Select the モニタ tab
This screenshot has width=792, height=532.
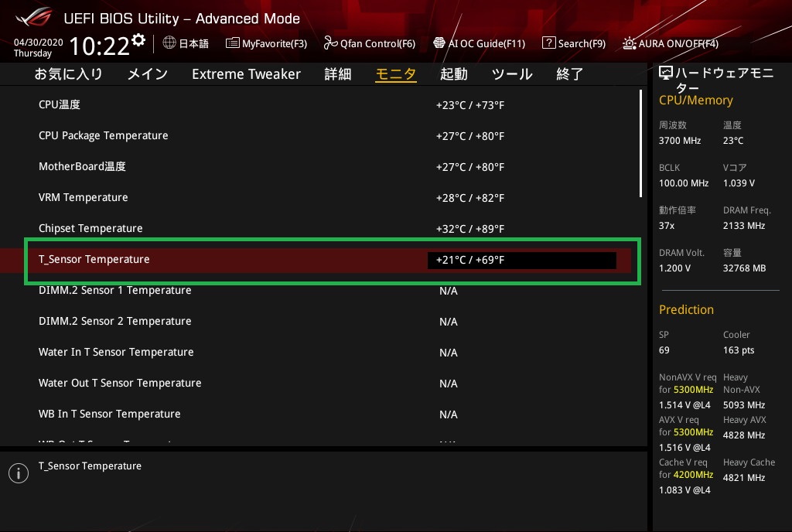coord(396,74)
